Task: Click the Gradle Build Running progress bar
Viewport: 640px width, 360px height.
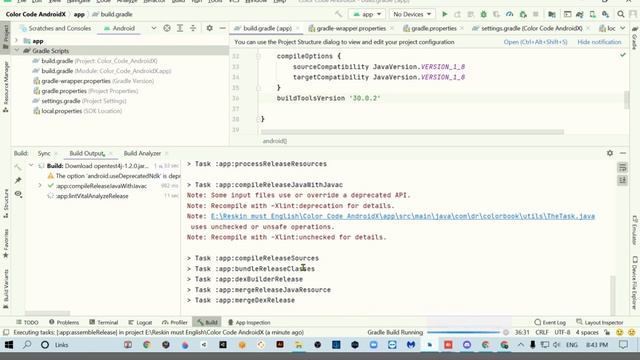Action: click(x=463, y=333)
